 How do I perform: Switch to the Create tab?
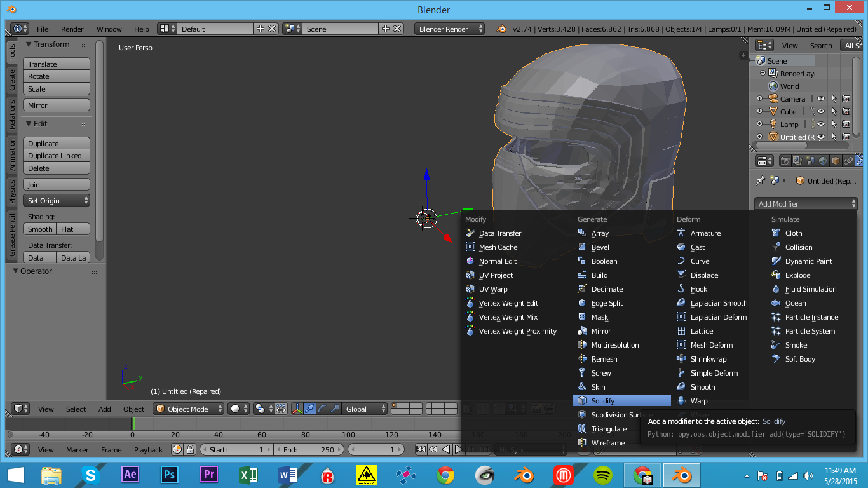pos(12,80)
